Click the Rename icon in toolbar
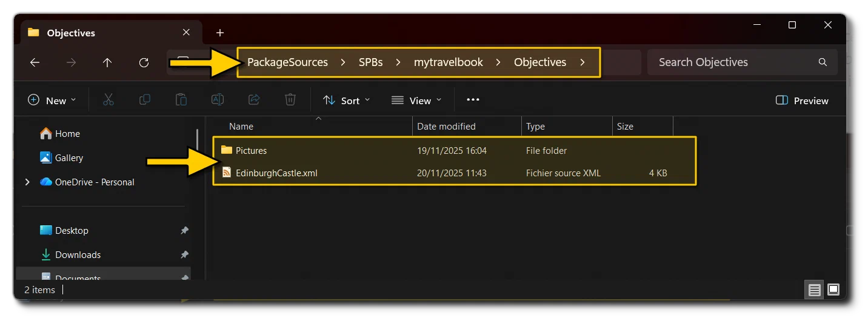Screen dimensions: 868x321 click(217, 100)
